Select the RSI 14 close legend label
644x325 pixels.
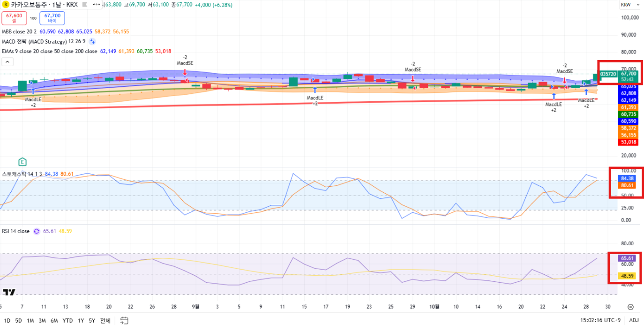(15, 231)
